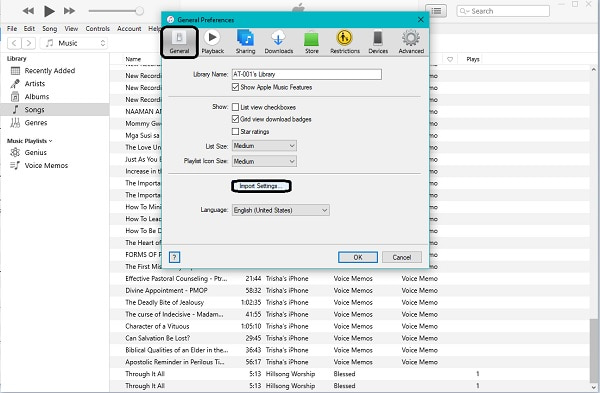The height and width of the screenshot is (393, 600).
Task: Enable Star ratings checkbox
Action: [x=235, y=132]
